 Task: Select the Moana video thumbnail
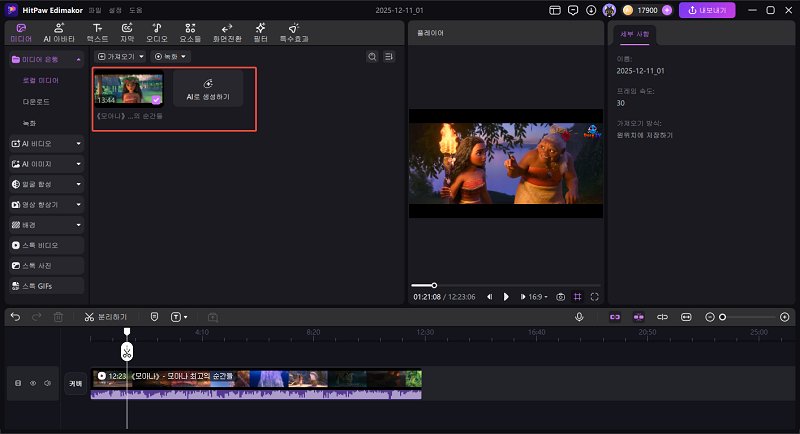pos(129,89)
